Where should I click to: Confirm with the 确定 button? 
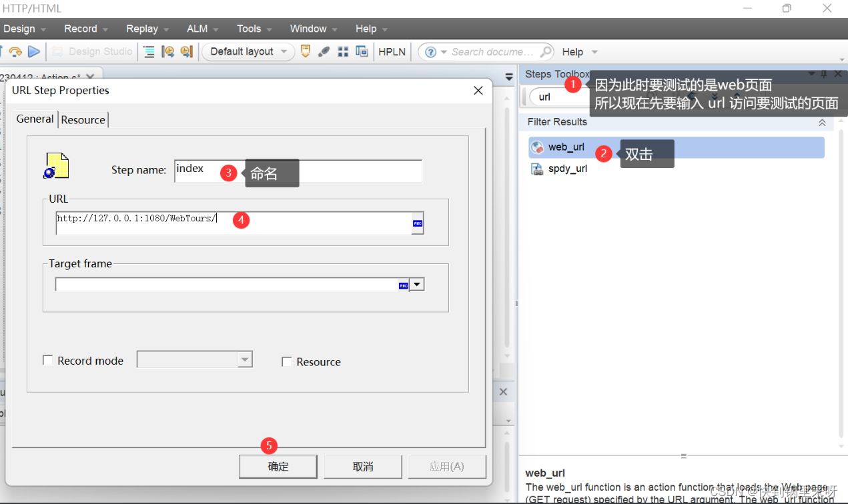tap(278, 467)
